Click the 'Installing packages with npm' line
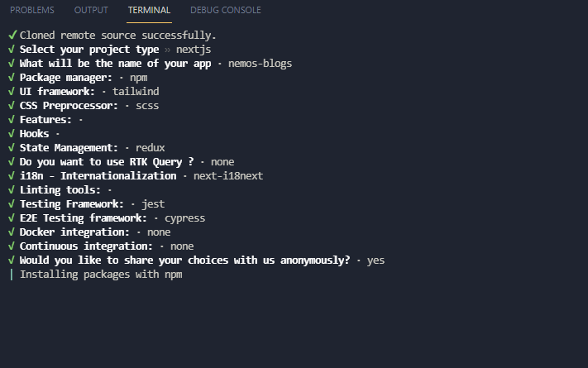The width and height of the screenshot is (588, 368). point(101,275)
